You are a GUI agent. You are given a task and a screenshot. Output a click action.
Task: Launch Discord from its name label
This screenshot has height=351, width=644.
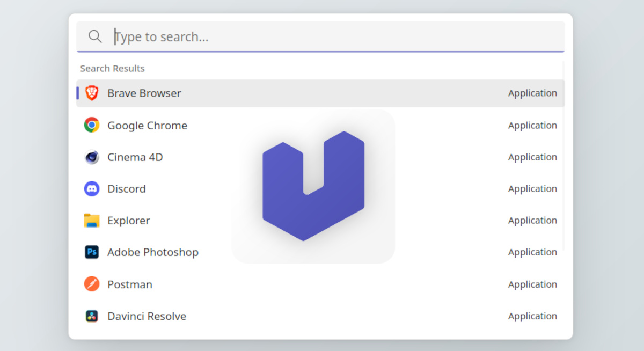pos(126,189)
